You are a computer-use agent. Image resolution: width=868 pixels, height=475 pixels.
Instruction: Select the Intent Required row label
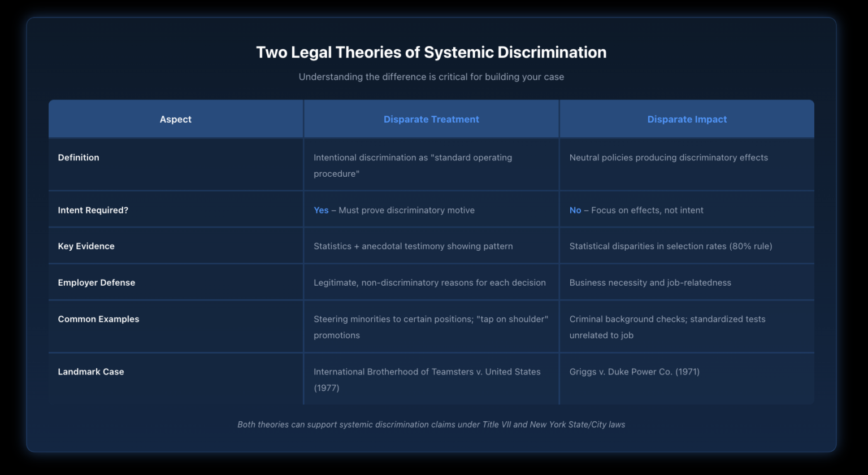93,210
